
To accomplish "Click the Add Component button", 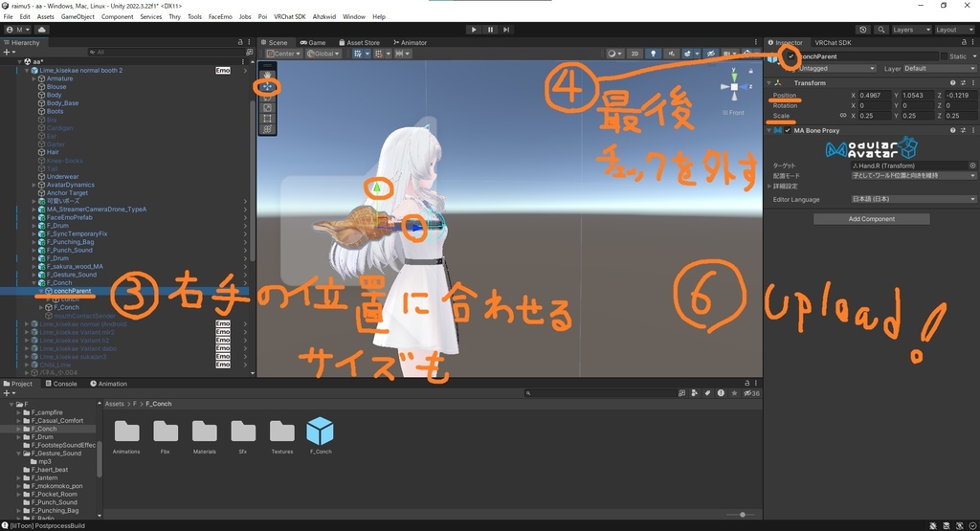I will [x=871, y=219].
